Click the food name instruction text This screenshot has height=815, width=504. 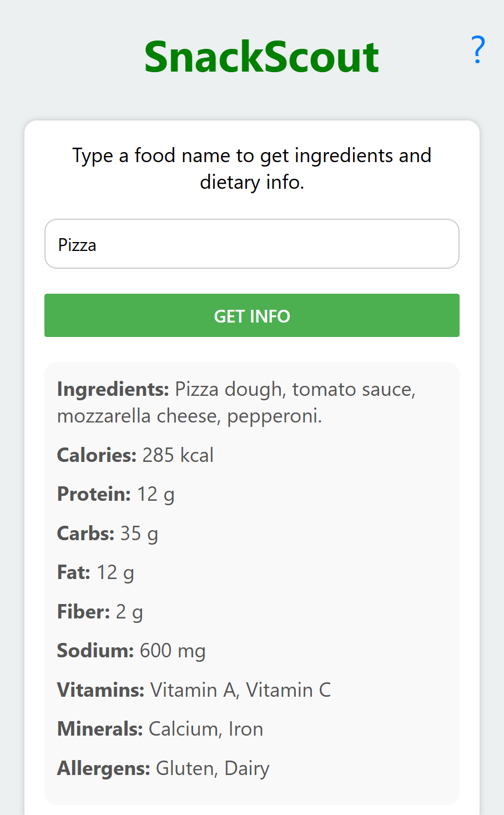coord(252,168)
